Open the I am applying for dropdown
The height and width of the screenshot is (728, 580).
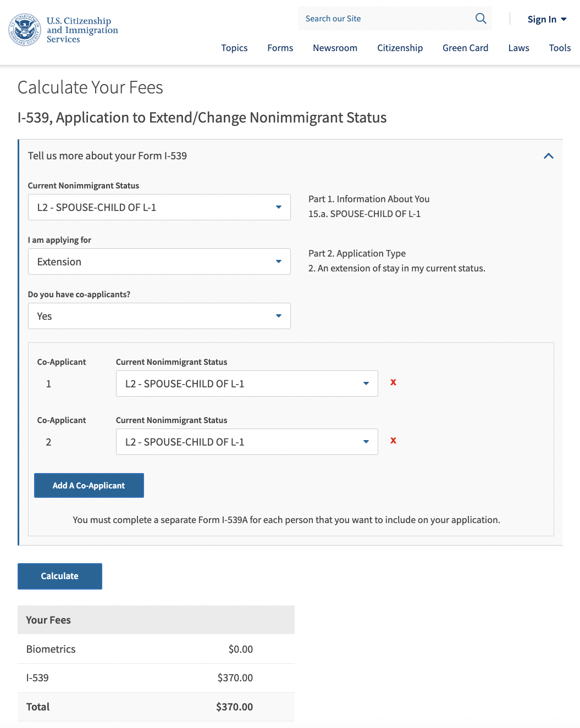159,262
